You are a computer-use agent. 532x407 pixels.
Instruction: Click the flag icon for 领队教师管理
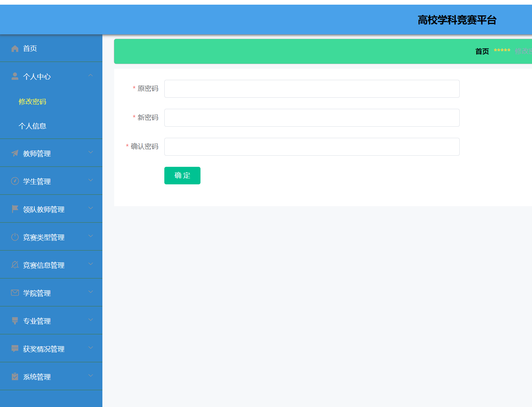pyautogui.click(x=15, y=209)
